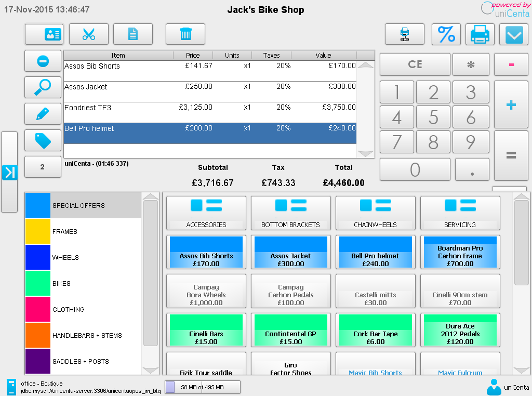The width and height of the screenshot is (532, 396).
Task: Click the scissors split ticket icon
Action: tap(88, 34)
